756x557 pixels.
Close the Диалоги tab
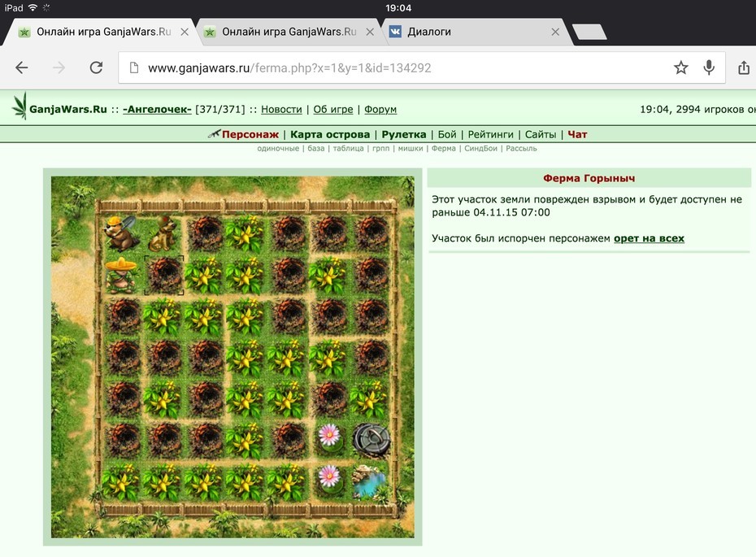[x=555, y=32]
